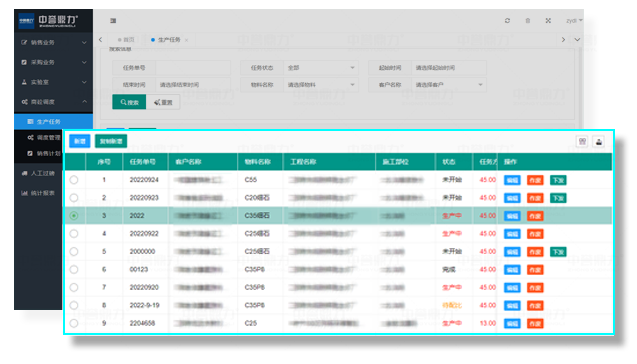Click the blue edit button in row 3
The image size is (637, 364).
tap(512, 216)
